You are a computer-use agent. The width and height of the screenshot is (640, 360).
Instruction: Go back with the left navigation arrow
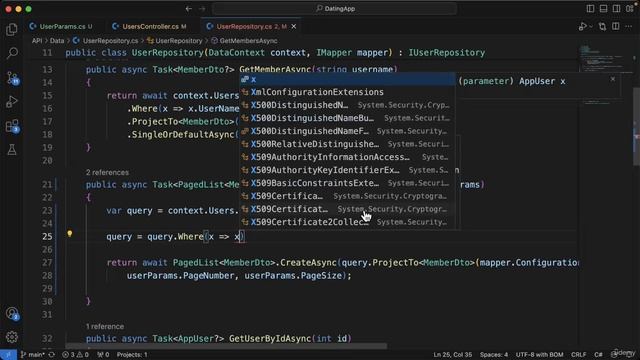(x=189, y=9)
